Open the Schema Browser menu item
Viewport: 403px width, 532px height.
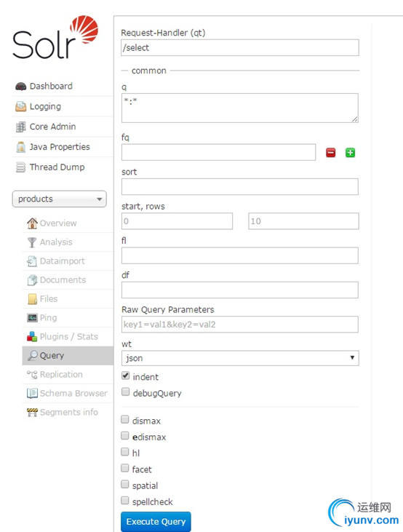coord(68,393)
